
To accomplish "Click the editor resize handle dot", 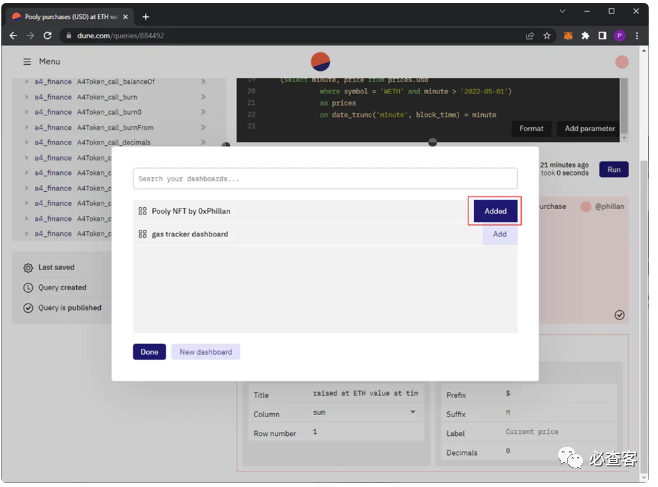I will point(432,143).
